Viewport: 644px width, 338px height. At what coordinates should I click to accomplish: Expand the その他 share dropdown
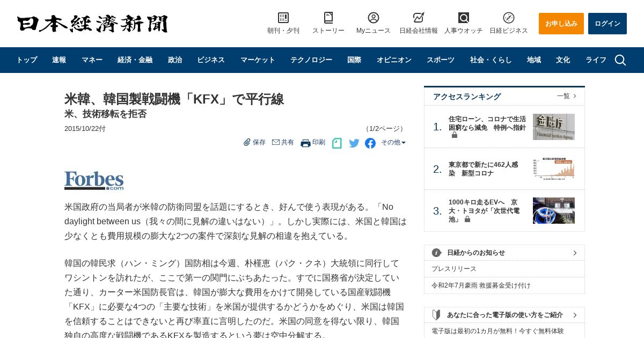coord(393,143)
